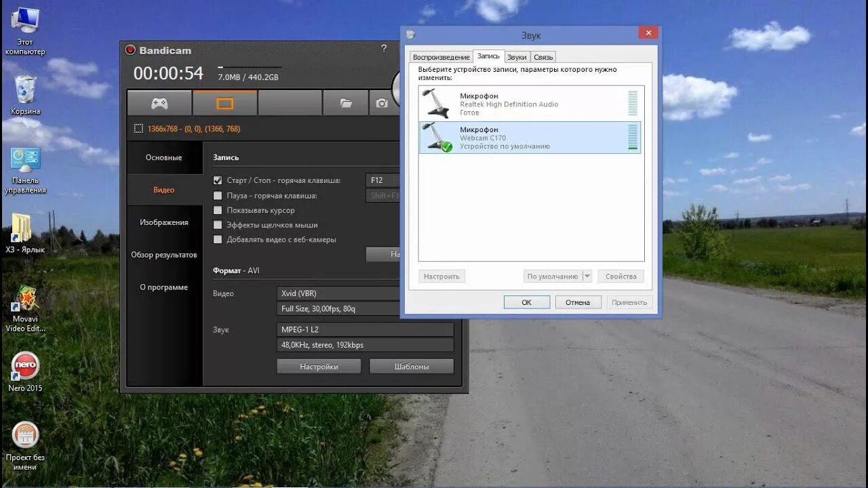Click Bandicam help question mark
The image size is (868, 488).
(x=384, y=48)
